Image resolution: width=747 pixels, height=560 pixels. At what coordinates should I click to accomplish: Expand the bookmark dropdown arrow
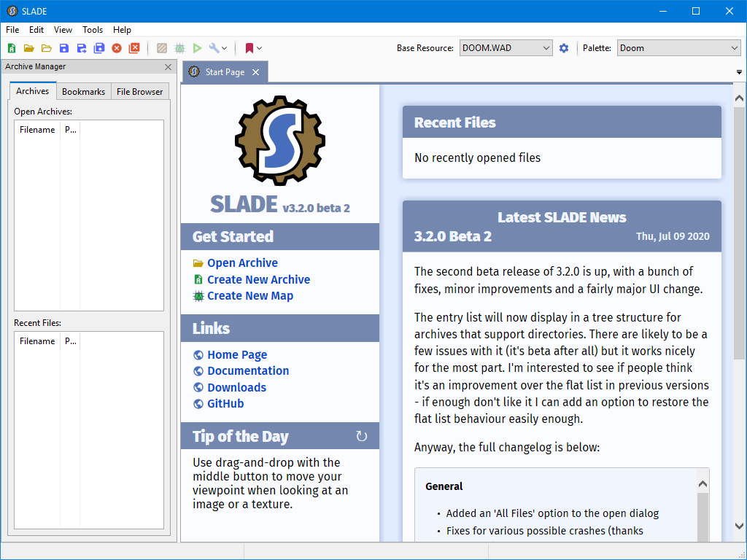tap(260, 48)
